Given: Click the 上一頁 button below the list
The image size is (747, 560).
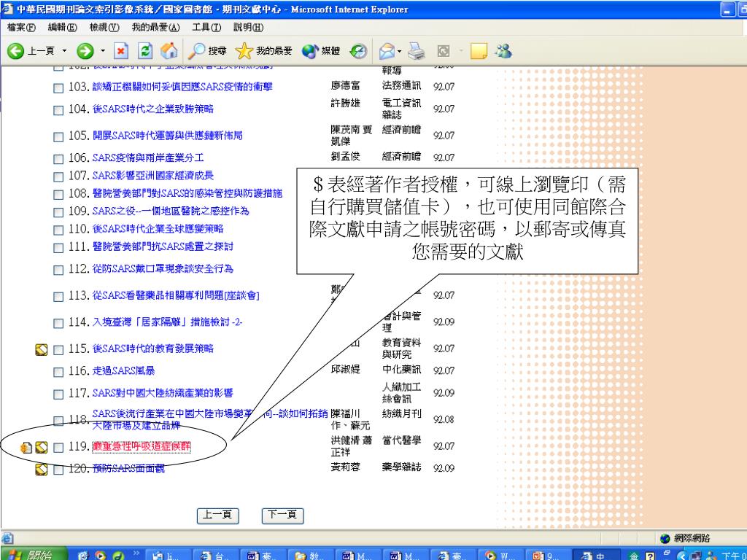Looking at the screenshot, I should coord(217,516).
